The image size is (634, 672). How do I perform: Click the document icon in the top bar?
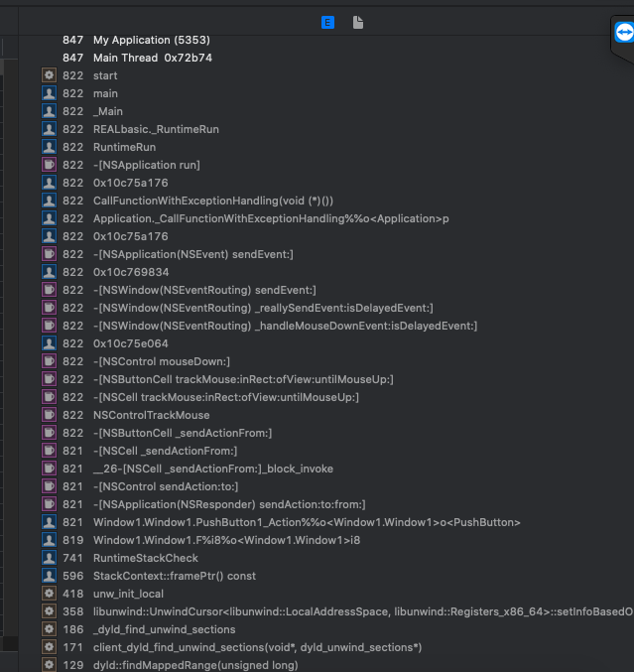(357, 22)
